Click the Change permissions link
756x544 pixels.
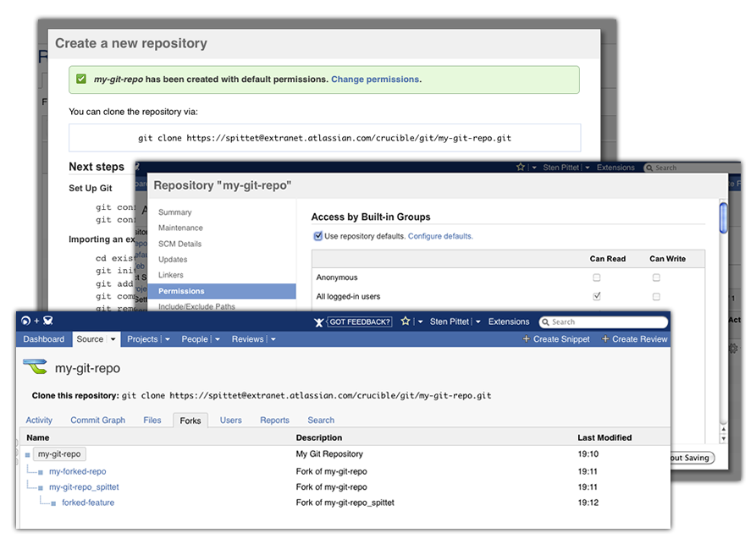point(374,80)
